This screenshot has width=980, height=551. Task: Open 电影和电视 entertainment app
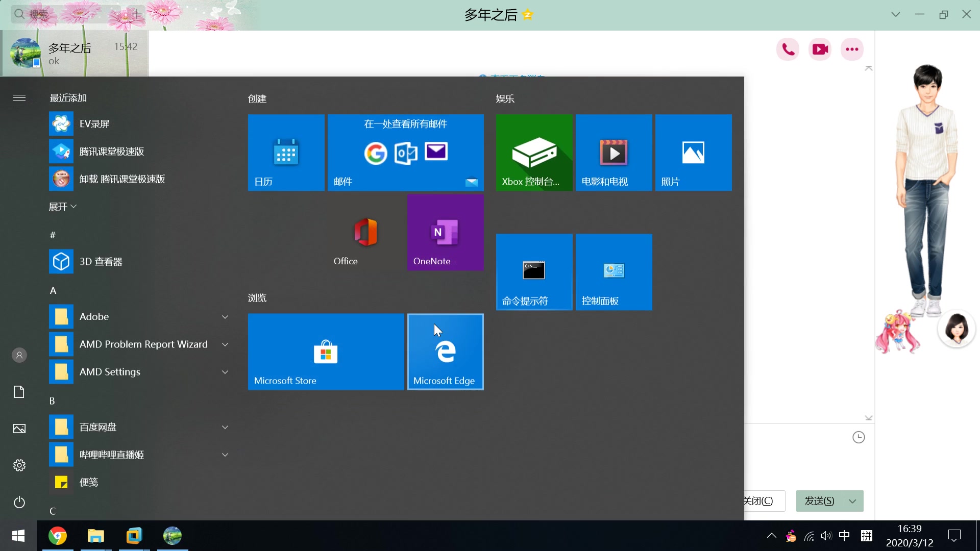pyautogui.click(x=614, y=152)
